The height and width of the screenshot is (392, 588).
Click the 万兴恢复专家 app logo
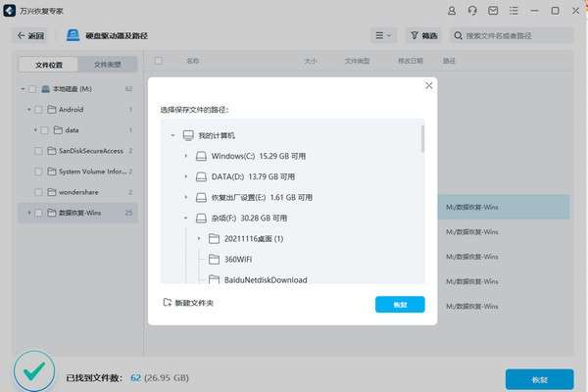pyautogui.click(x=10, y=11)
